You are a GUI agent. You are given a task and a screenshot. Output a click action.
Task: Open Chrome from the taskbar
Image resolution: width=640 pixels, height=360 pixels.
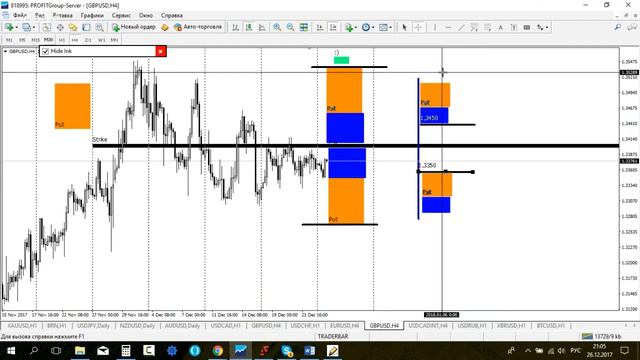(218, 350)
